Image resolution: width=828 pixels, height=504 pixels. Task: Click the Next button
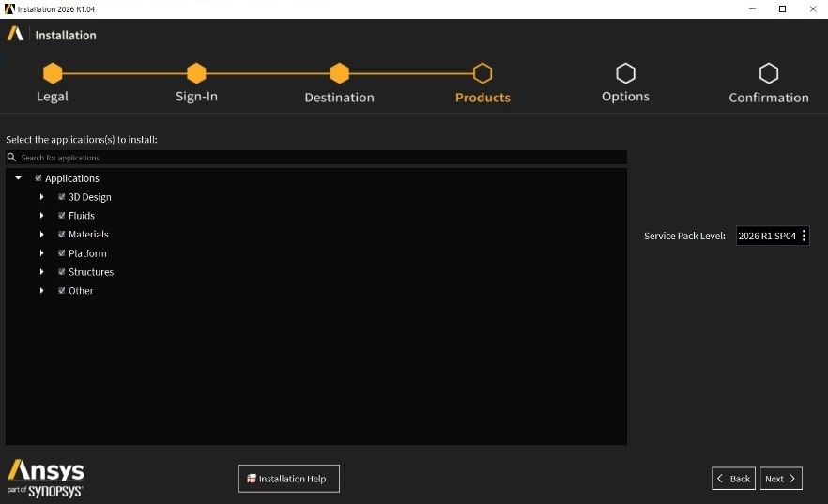click(781, 479)
